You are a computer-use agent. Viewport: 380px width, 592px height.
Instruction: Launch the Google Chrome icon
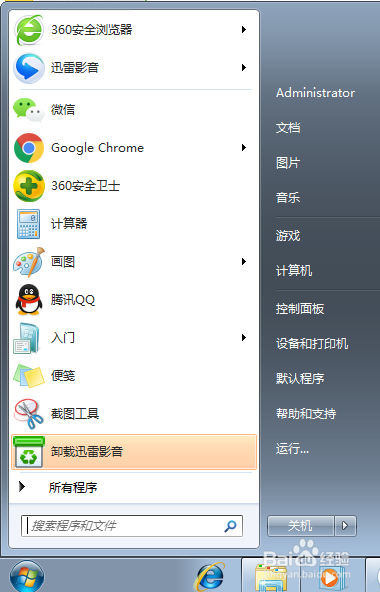click(x=29, y=148)
